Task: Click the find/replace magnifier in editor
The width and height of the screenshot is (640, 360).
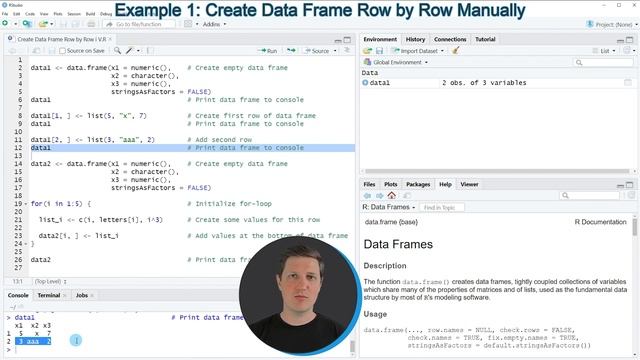Action: tap(118, 51)
